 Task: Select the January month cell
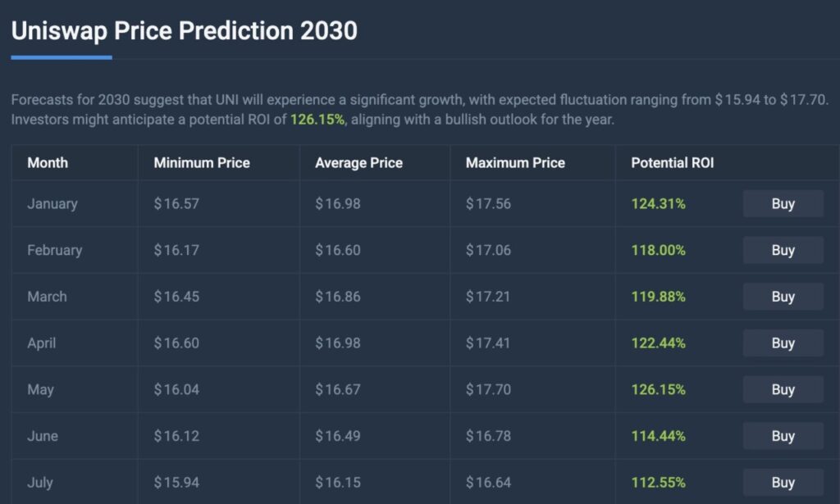(x=52, y=203)
